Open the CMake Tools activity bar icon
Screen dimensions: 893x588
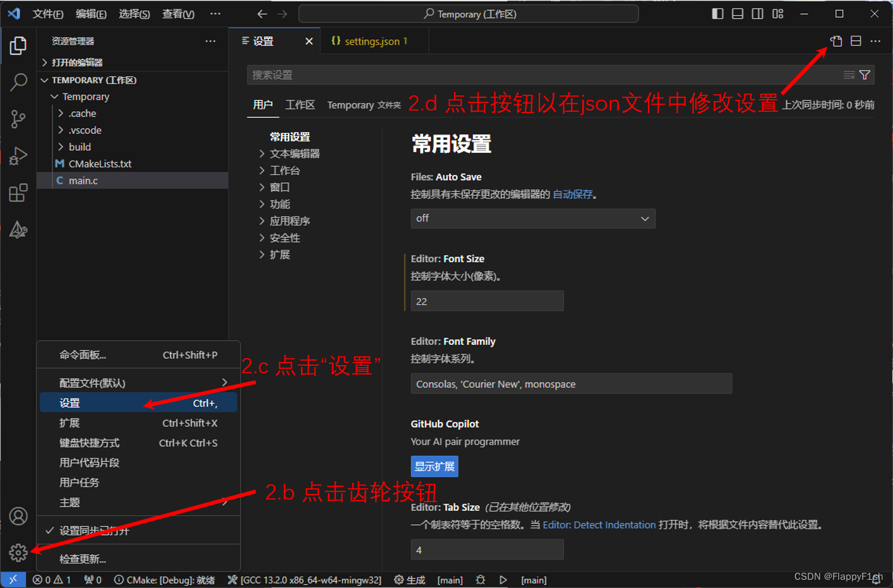(x=18, y=229)
